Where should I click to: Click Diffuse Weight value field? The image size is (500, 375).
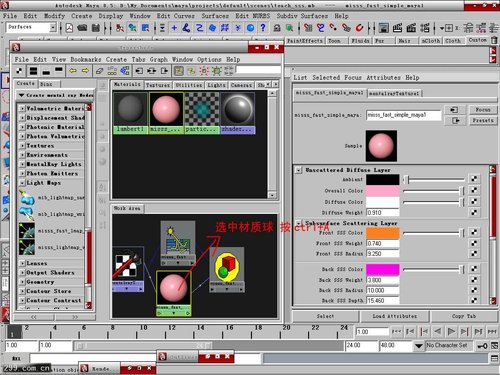[383, 212]
